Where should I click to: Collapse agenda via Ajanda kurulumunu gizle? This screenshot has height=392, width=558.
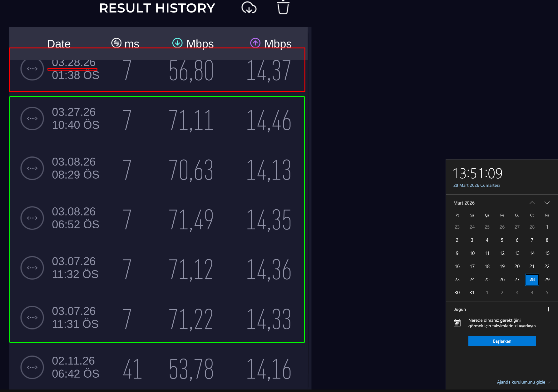524,382
